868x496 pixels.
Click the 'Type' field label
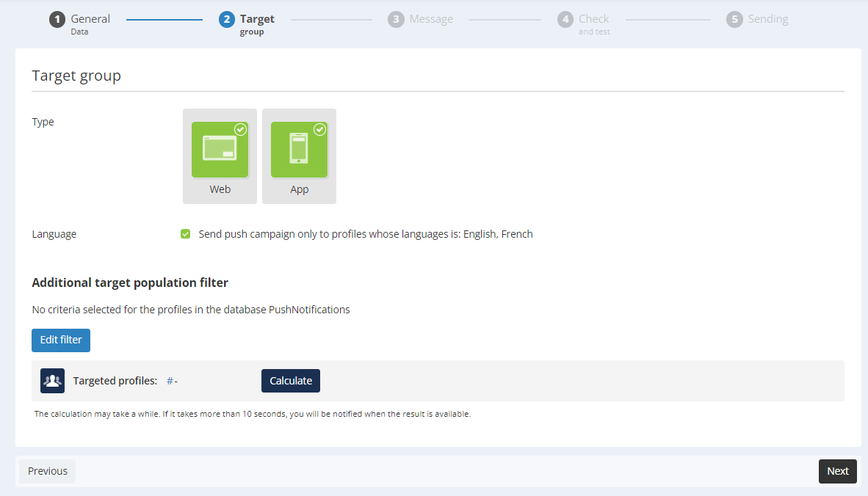point(43,122)
